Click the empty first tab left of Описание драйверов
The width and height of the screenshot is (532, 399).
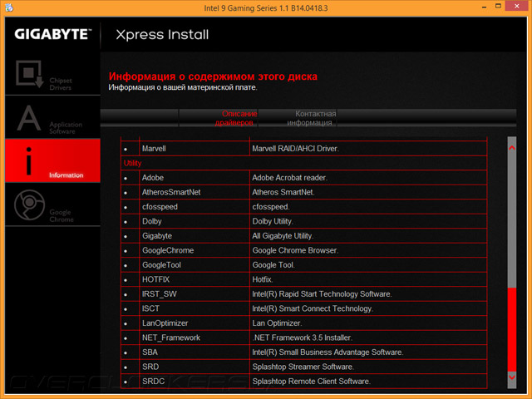pyautogui.click(x=140, y=118)
